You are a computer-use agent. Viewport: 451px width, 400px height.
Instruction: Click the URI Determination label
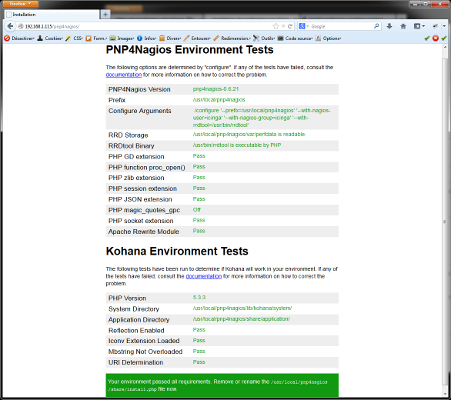[x=136, y=362]
